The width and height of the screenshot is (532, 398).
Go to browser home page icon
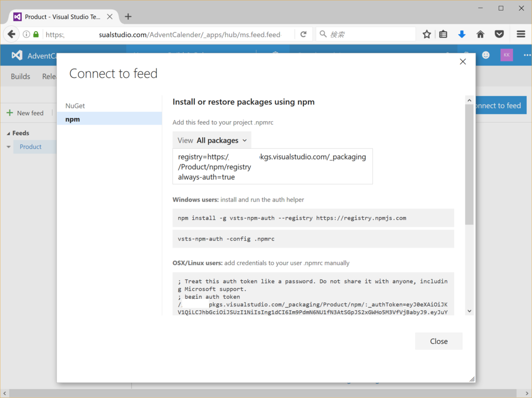(x=481, y=34)
